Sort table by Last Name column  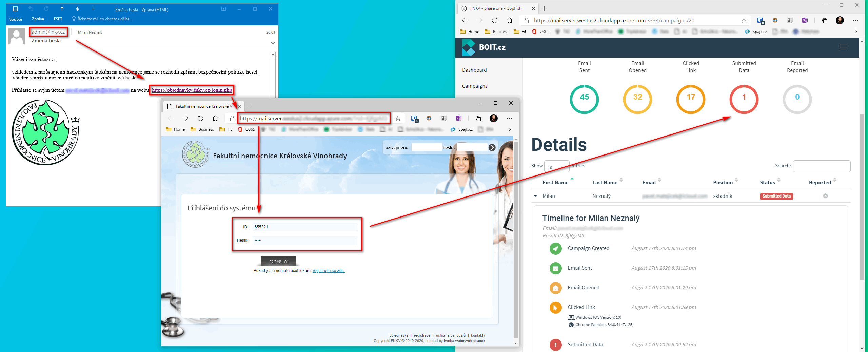[x=605, y=183]
